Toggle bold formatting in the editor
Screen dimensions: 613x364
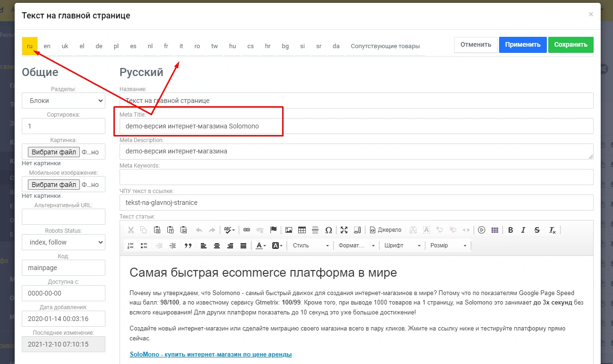[510, 230]
